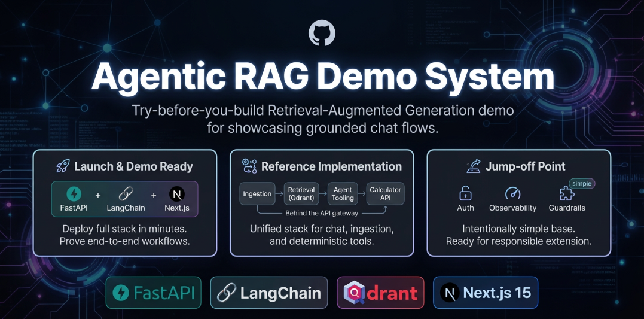The height and width of the screenshot is (319, 644).
Task: Open the Next.js 15 badge at the bottom
Action: click(x=486, y=293)
